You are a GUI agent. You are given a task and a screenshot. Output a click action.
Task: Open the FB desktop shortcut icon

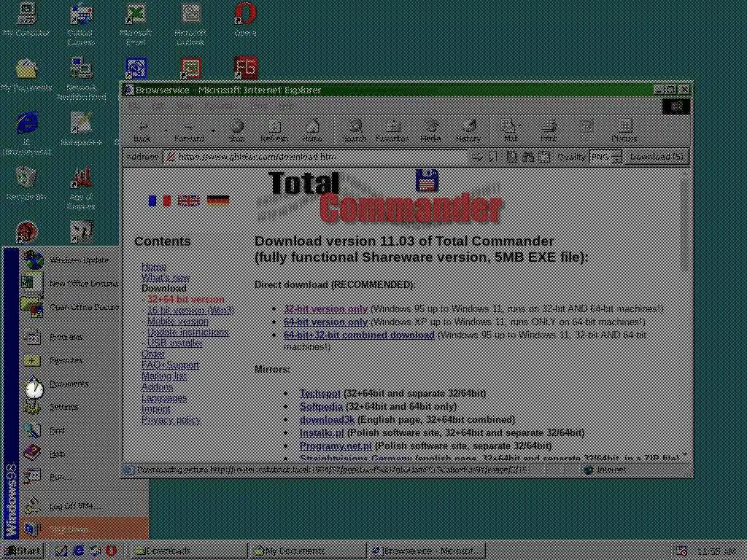[245, 68]
